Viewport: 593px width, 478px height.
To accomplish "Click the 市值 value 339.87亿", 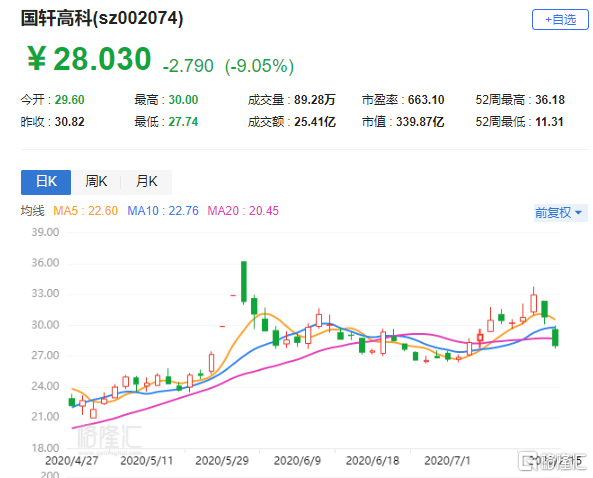I will point(420,122).
